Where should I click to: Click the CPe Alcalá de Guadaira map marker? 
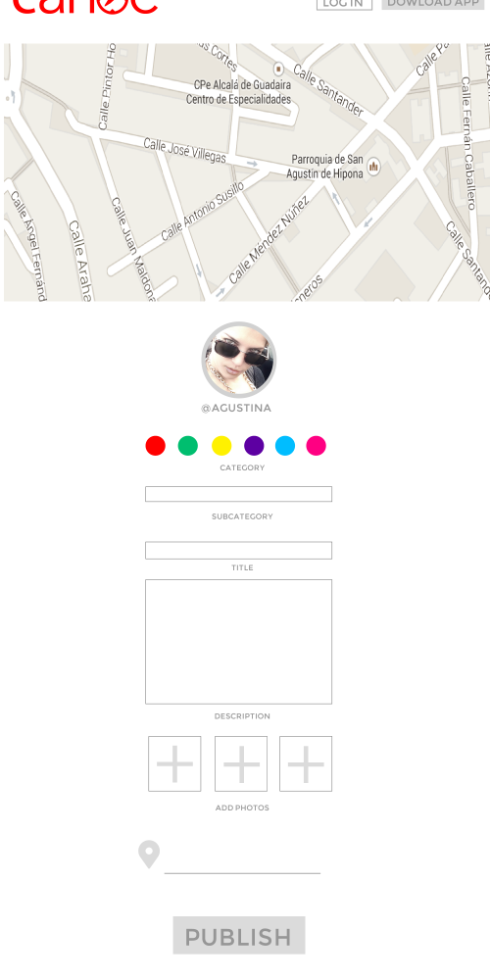[278, 69]
